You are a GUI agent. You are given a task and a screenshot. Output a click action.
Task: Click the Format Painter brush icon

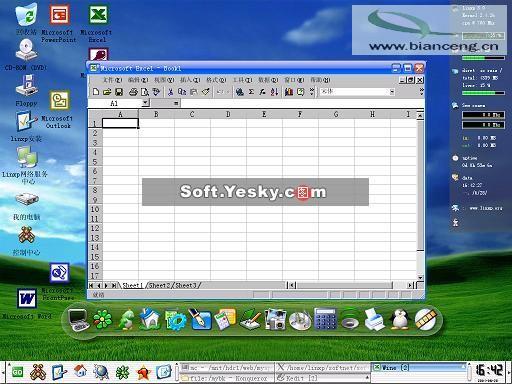pyautogui.click(x=206, y=92)
